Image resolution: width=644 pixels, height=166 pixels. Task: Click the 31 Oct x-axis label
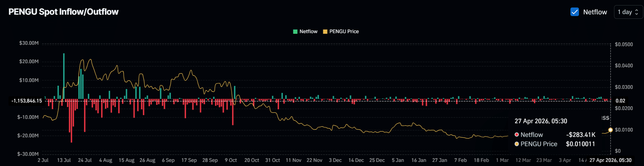(272, 160)
